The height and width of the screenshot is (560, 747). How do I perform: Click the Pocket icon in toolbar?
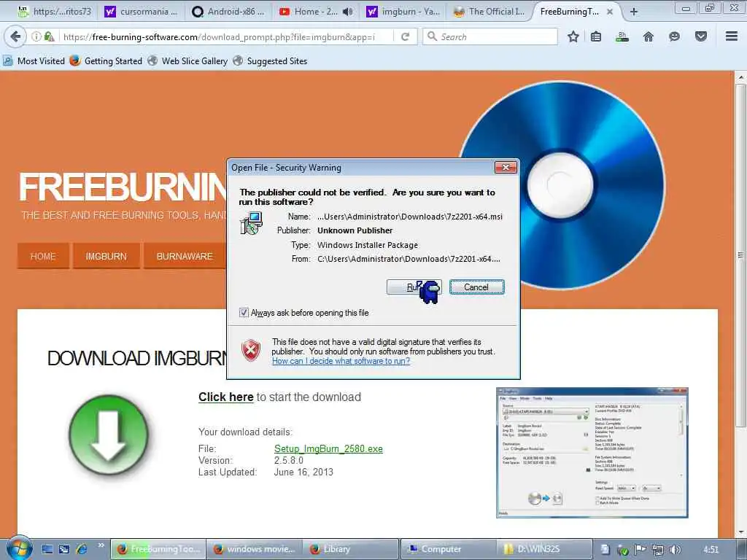coord(701,36)
